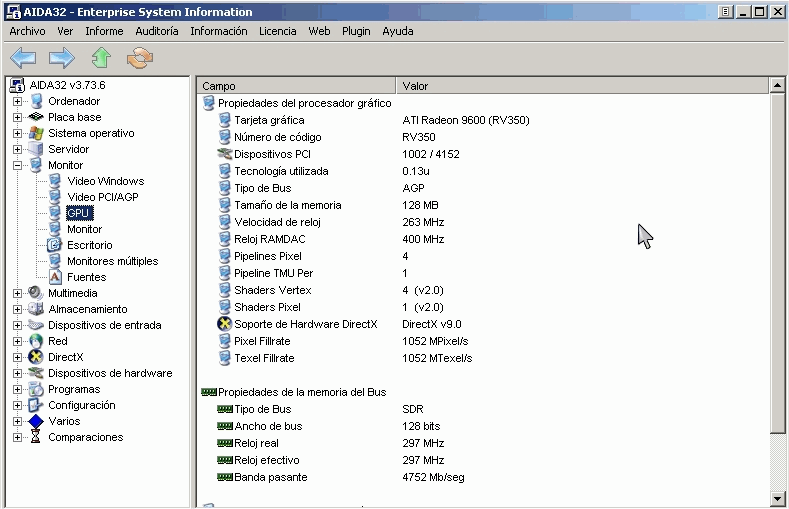Click the Back arrow toolbar icon

click(x=23, y=58)
